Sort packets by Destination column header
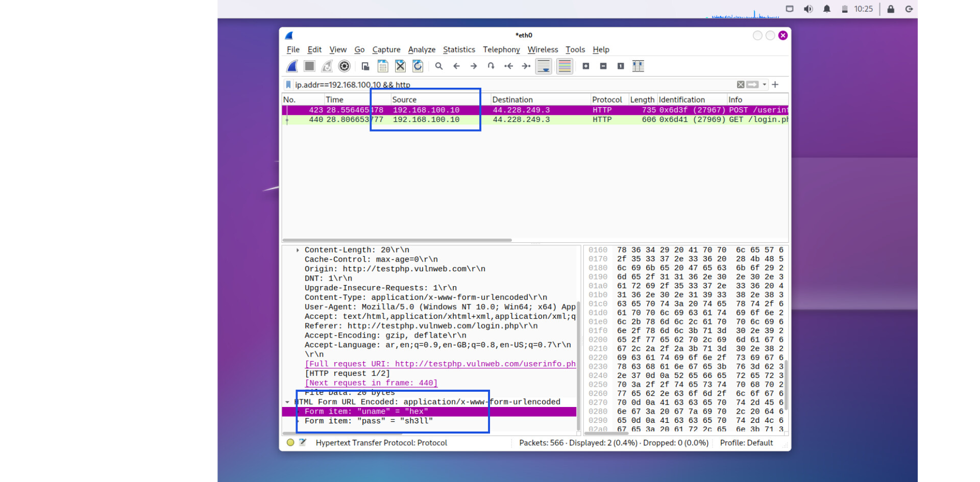This screenshot has height=482, width=980. tap(540, 99)
